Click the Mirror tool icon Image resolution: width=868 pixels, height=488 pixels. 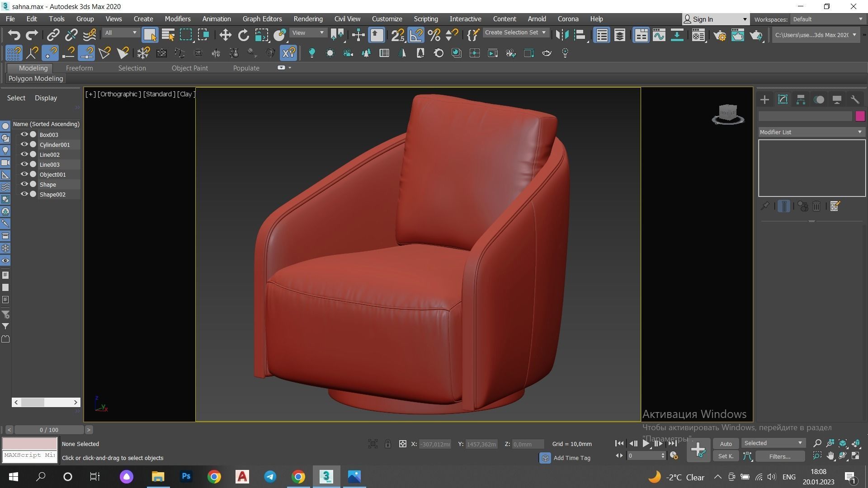pos(562,35)
